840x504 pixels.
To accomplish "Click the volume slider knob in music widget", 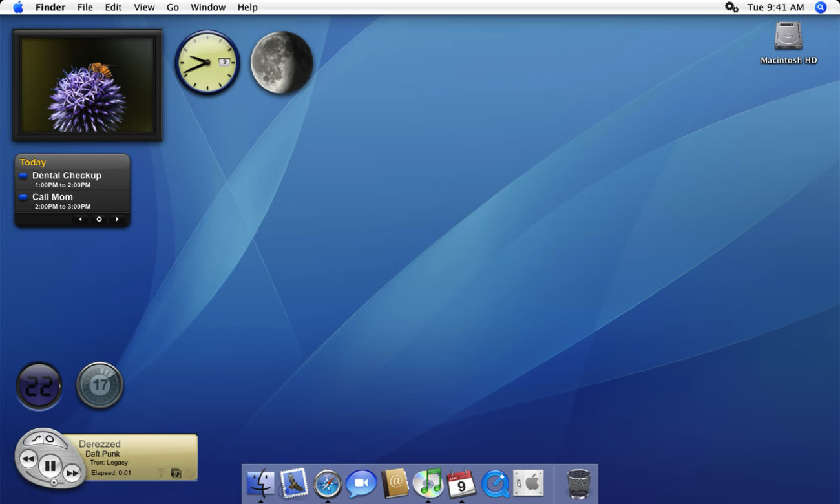I will [54, 482].
